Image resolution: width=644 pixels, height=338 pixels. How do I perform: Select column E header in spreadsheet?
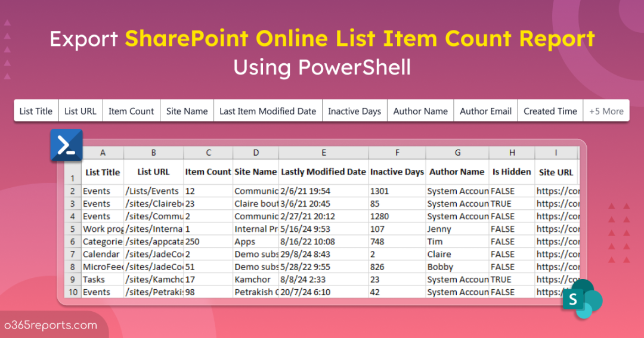(x=323, y=153)
